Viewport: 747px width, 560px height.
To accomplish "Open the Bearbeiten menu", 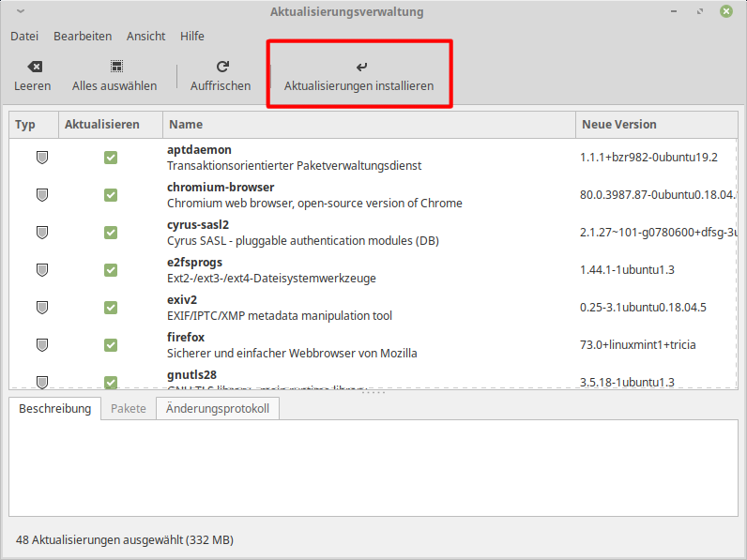I will coord(83,37).
